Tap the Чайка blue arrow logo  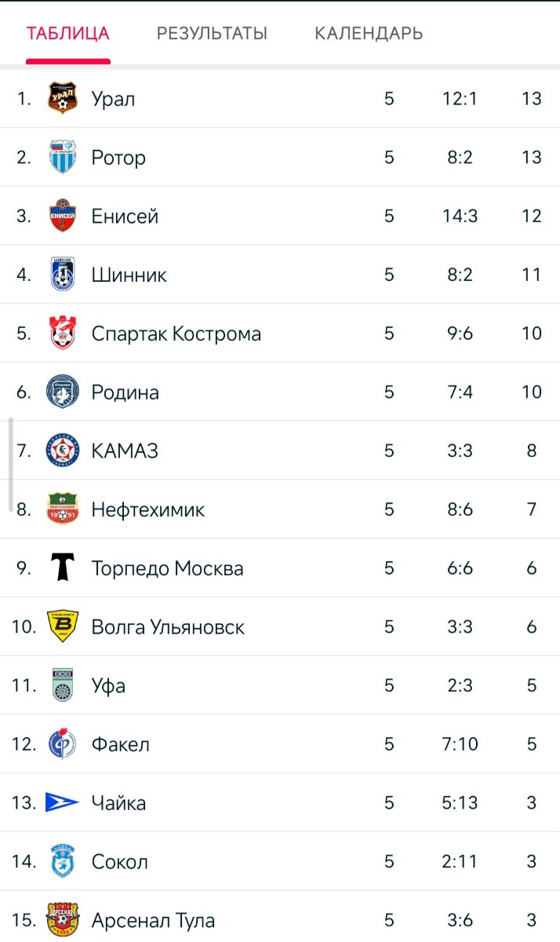tap(62, 802)
